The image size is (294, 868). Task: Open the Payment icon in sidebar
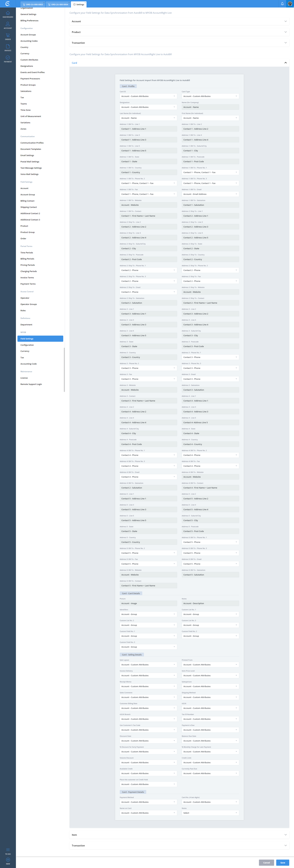(x=8, y=59)
